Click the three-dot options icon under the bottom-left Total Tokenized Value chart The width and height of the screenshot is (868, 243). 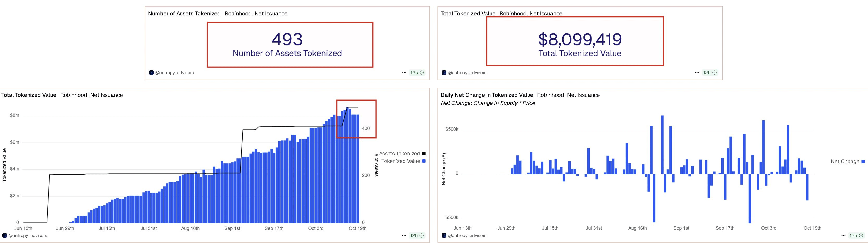click(x=404, y=236)
